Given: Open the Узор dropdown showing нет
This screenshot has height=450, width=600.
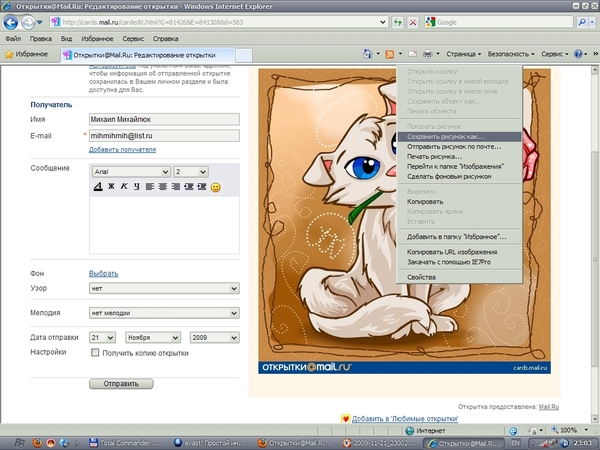Looking at the screenshot, I should pyautogui.click(x=164, y=288).
